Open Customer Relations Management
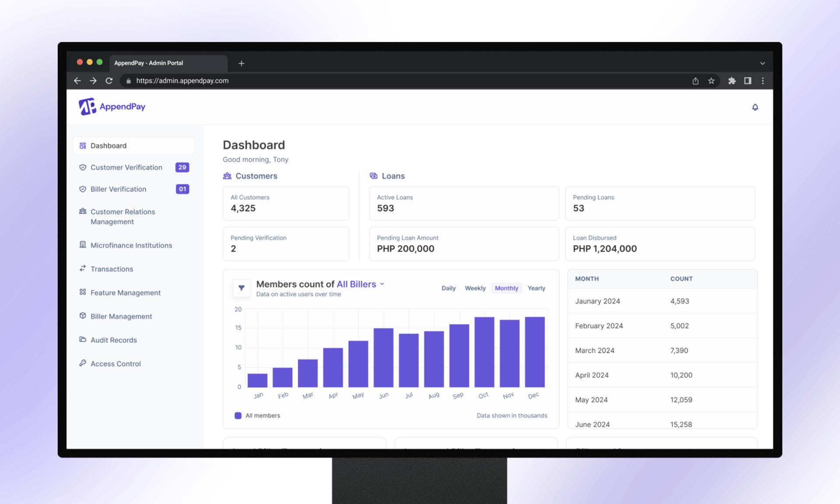Image resolution: width=840 pixels, height=504 pixels. pyautogui.click(x=134, y=217)
